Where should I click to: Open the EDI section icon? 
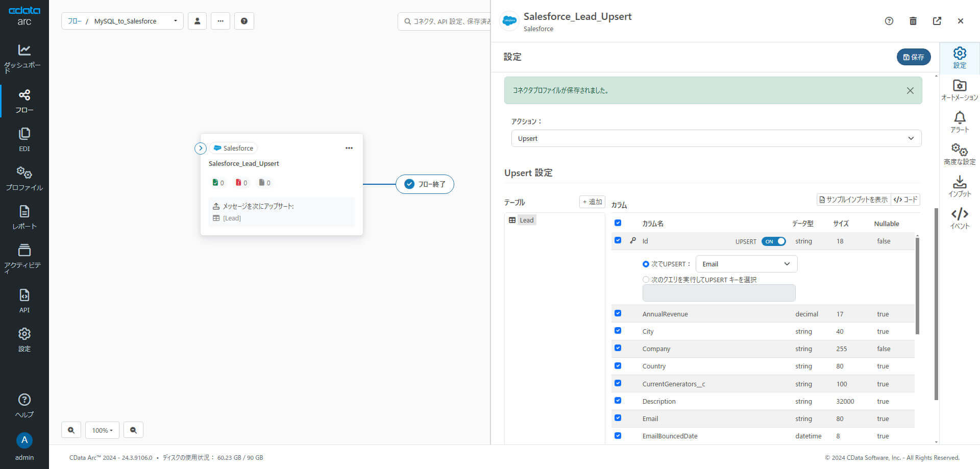coord(24,139)
